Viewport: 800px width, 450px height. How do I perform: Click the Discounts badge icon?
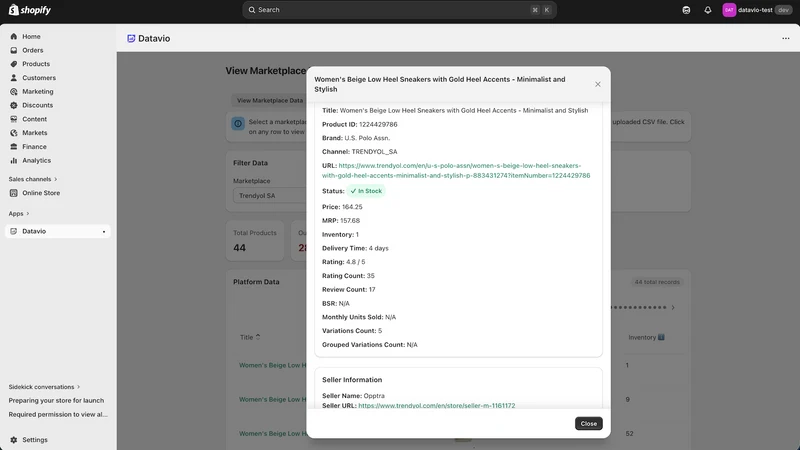tap(14, 105)
